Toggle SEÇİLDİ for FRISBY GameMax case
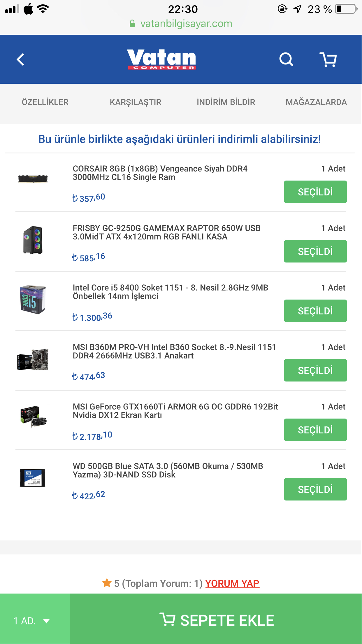The height and width of the screenshot is (644, 362). pos(315,251)
